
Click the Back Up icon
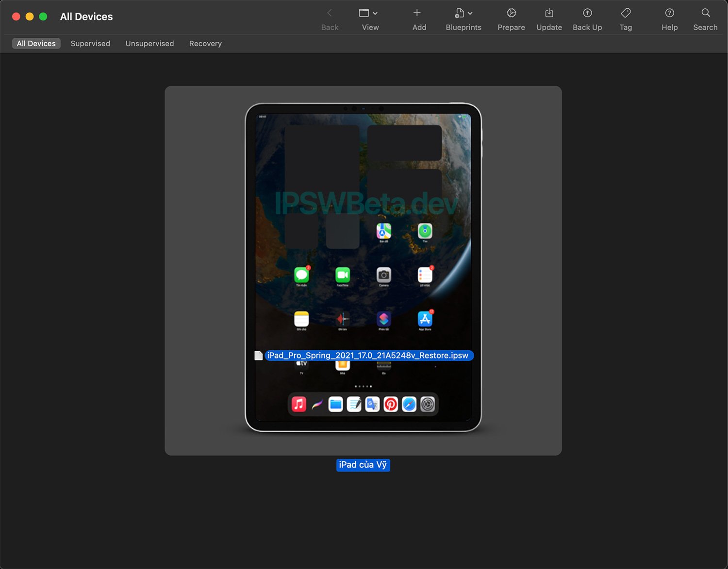pyautogui.click(x=587, y=13)
